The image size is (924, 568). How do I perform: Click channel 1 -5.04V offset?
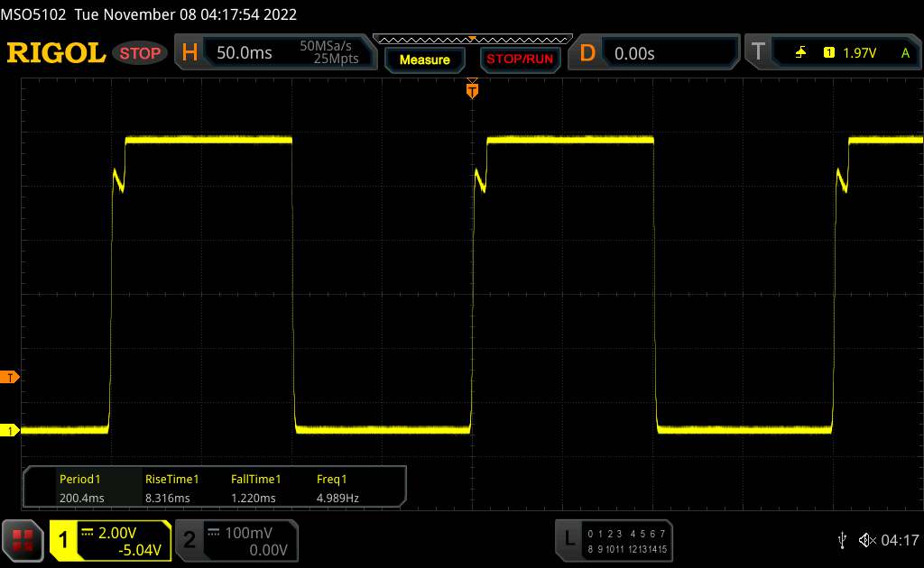140,550
